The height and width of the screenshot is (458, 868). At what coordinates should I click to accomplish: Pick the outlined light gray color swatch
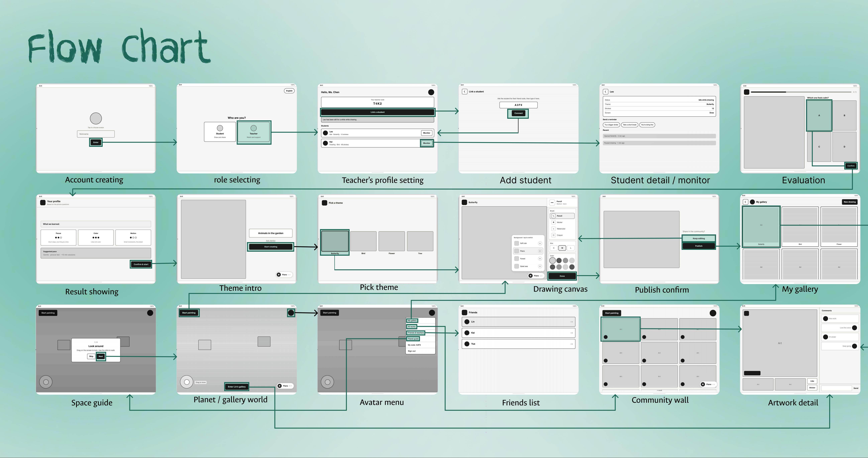coord(553,261)
